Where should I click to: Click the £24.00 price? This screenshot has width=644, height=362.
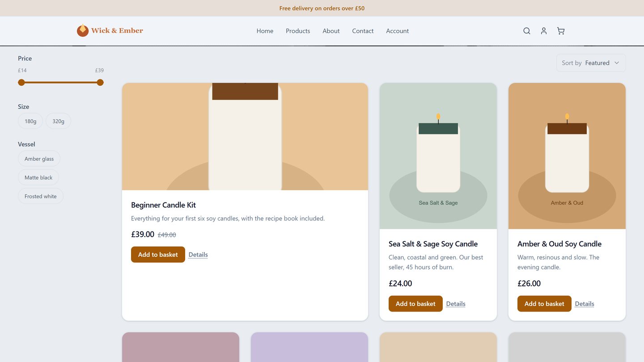[x=400, y=283]
